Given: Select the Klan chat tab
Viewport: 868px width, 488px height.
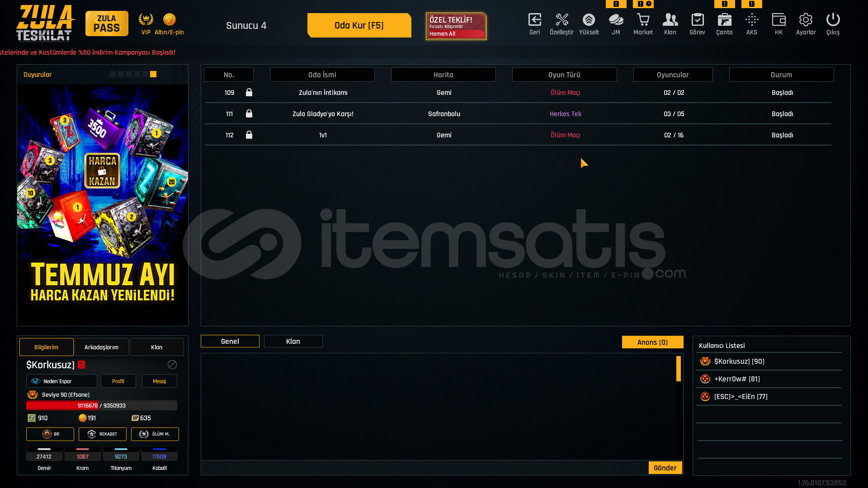Looking at the screenshot, I should coord(293,341).
